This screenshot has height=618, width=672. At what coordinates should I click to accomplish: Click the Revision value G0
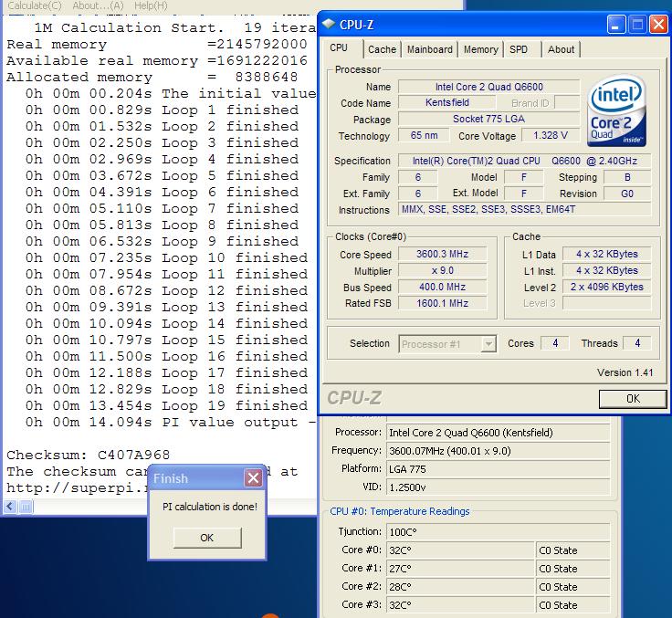coord(627,194)
